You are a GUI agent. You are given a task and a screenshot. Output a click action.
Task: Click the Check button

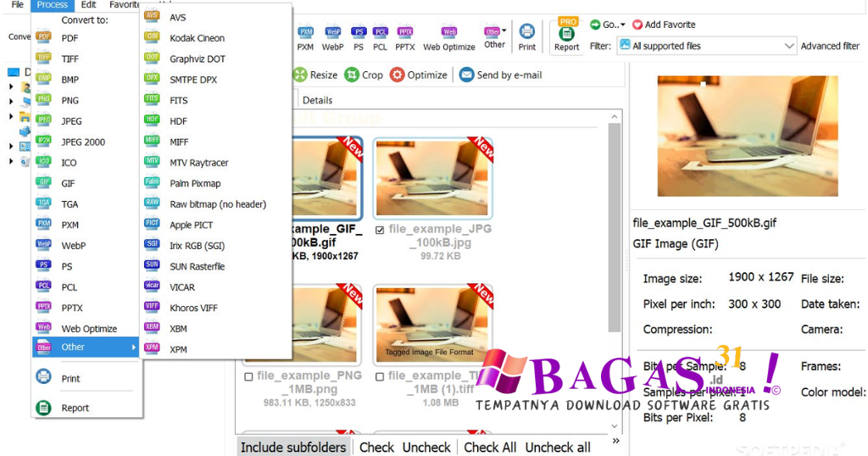point(376,448)
